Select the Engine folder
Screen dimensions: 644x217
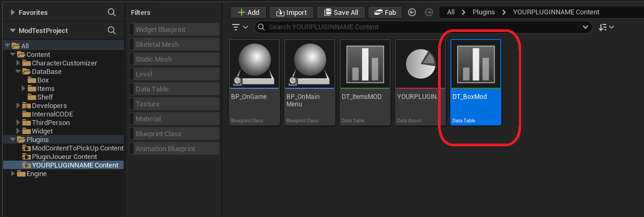(32, 174)
